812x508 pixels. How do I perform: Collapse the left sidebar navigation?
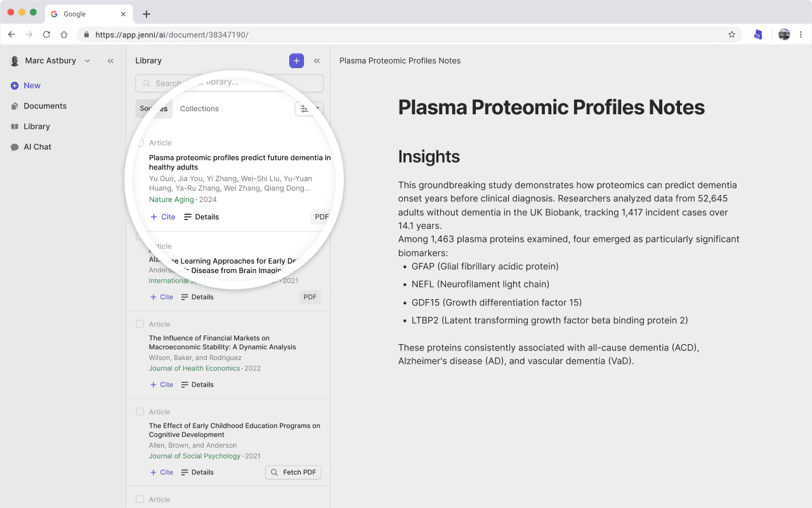tap(110, 61)
